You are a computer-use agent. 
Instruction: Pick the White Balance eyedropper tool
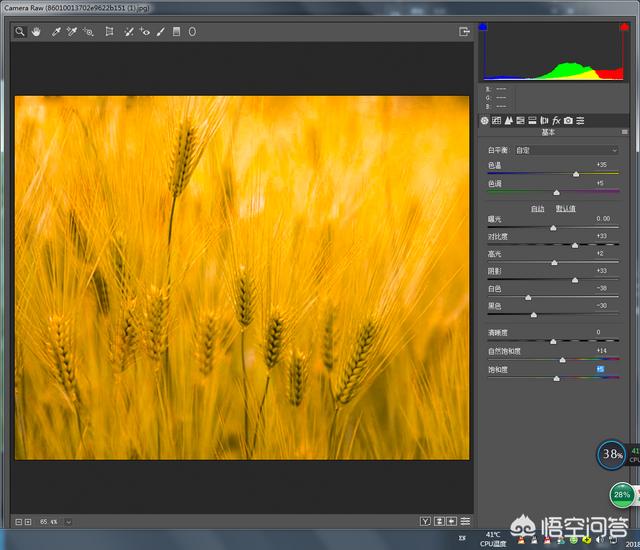(56, 32)
